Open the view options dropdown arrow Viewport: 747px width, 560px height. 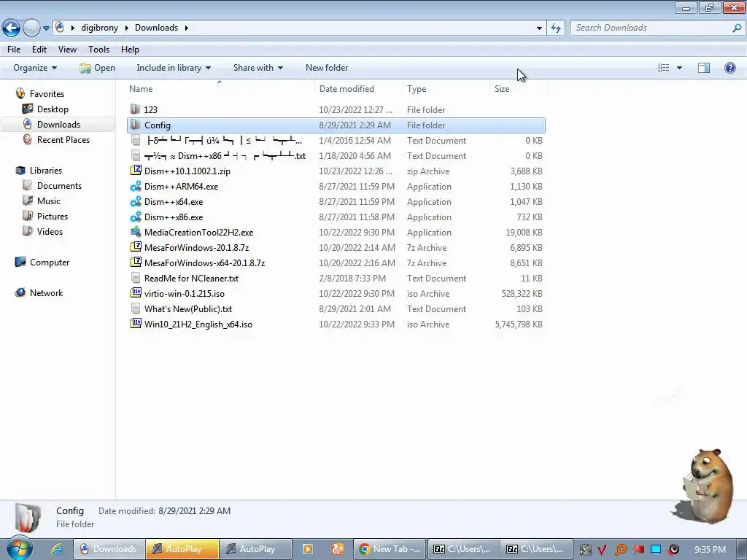click(x=679, y=68)
